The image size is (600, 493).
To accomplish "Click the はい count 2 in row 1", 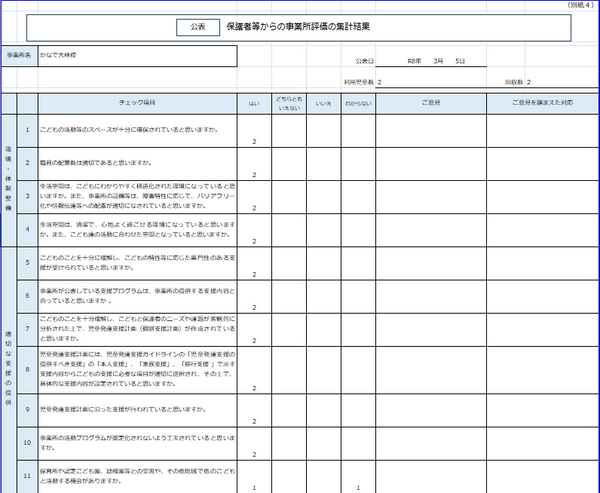I will point(254,142).
